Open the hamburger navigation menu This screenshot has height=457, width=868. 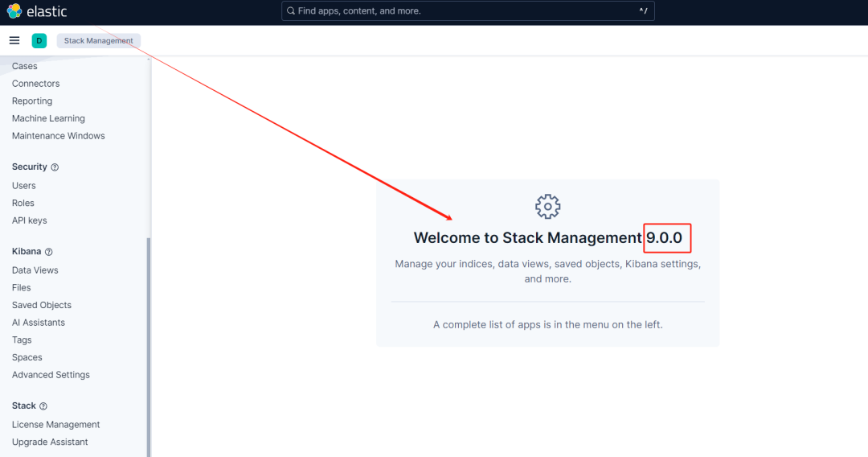[14, 40]
